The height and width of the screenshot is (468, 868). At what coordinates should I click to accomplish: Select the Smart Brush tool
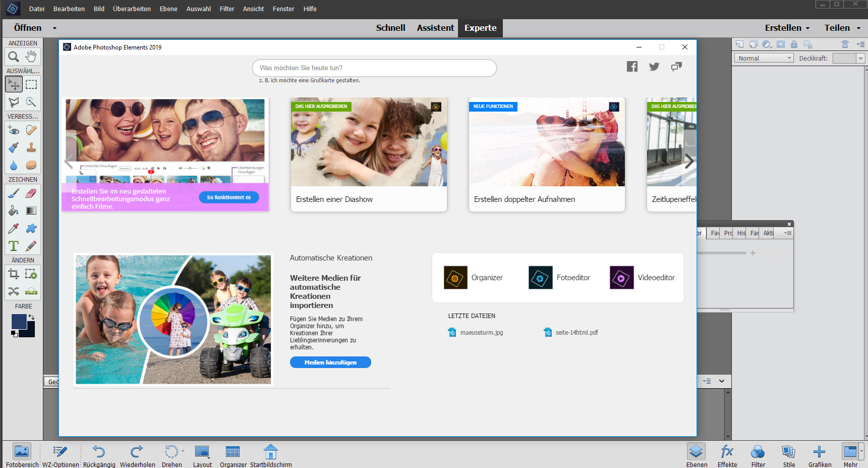point(14,147)
